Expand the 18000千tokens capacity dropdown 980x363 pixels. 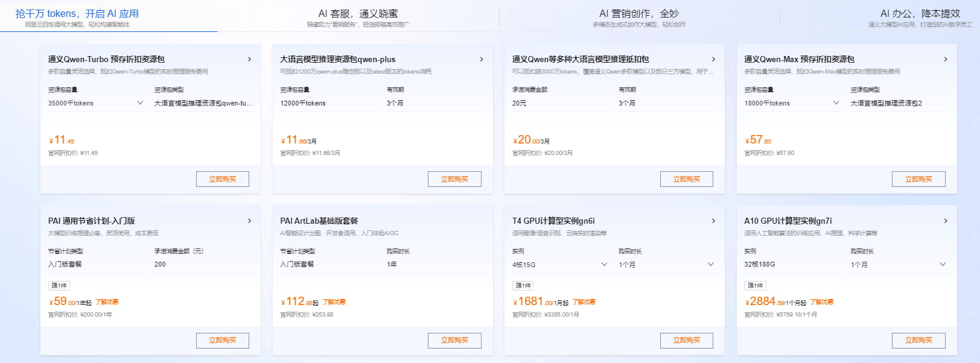(792, 103)
